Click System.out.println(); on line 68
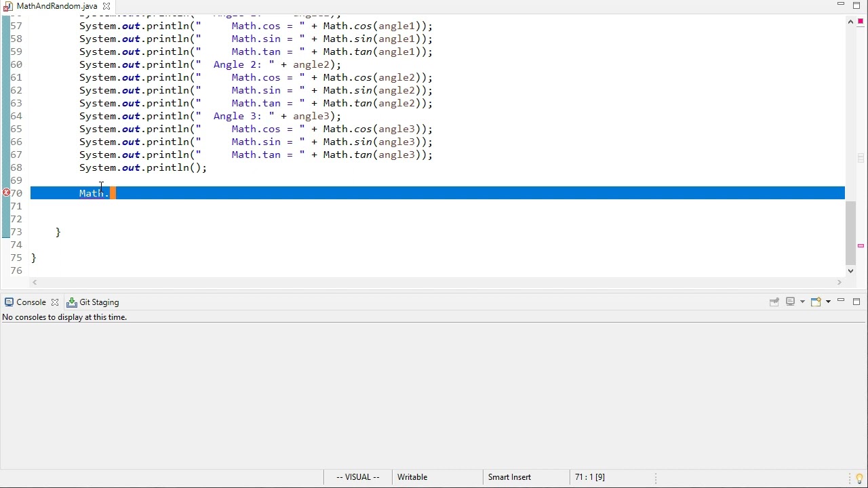The width and height of the screenshot is (868, 488). pos(143,167)
